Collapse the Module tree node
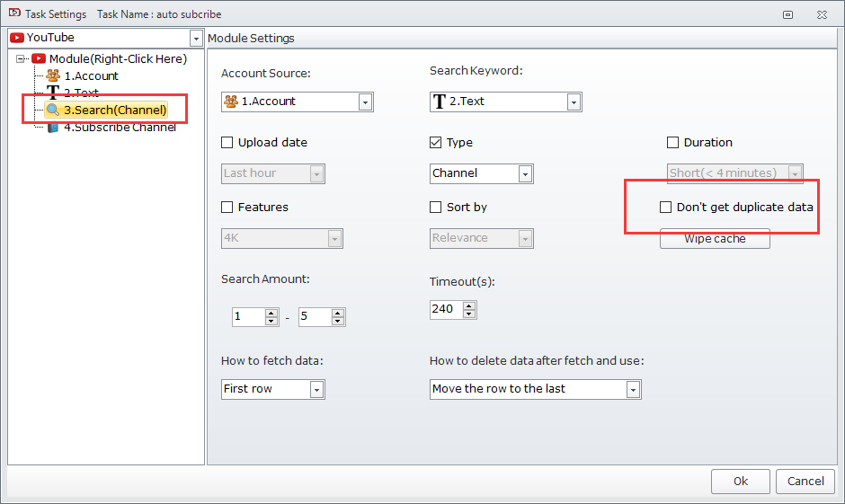 (21, 58)
